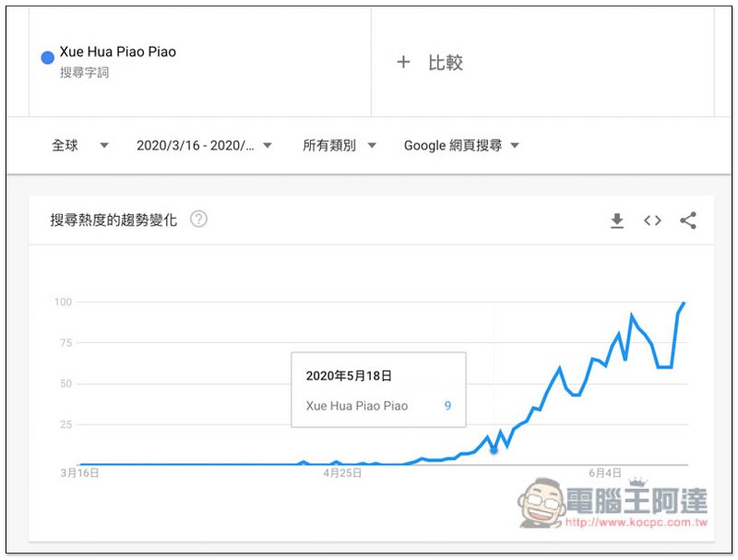Screen dimensions: 738x560
Task: Click the 6月4日 axis date label
Action: (x=603, y=473)
